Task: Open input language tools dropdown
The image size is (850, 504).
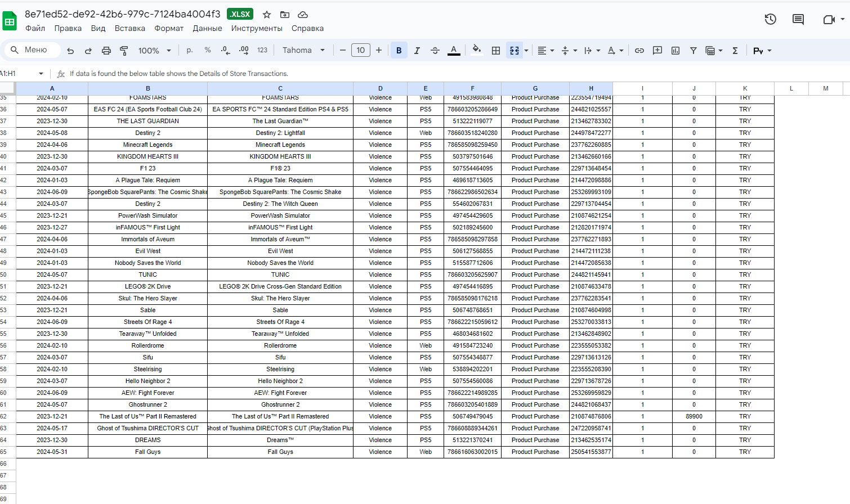Action: click(762, 51)
